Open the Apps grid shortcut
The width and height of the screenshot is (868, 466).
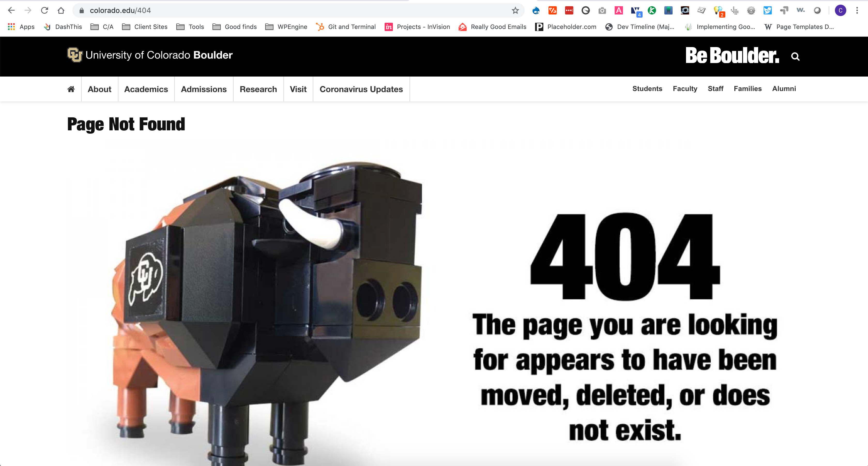(x=21, y=27)
